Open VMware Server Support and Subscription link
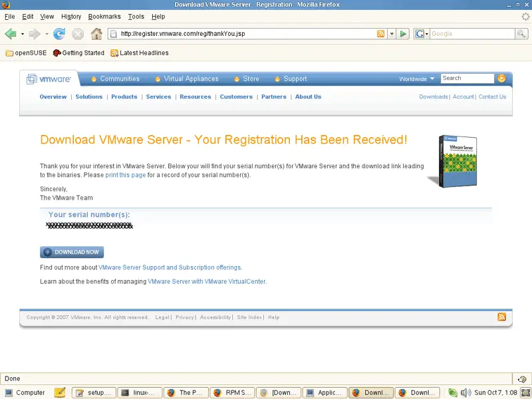 click(170, 267)
